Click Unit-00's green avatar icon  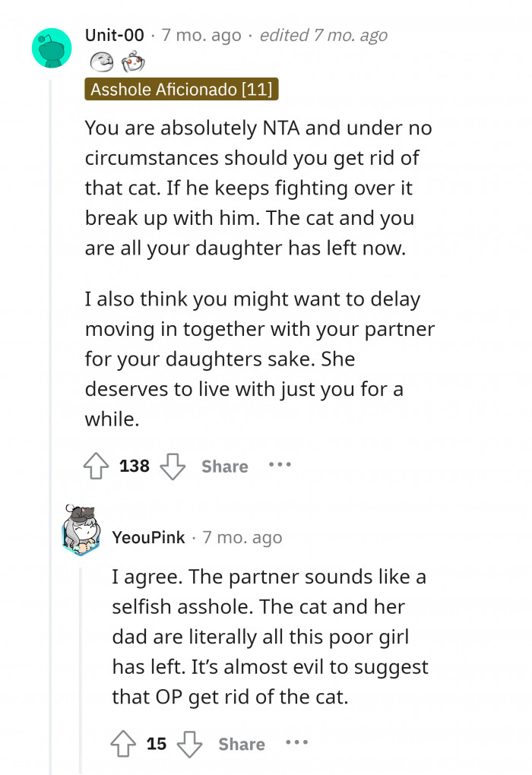coord(52,49)
